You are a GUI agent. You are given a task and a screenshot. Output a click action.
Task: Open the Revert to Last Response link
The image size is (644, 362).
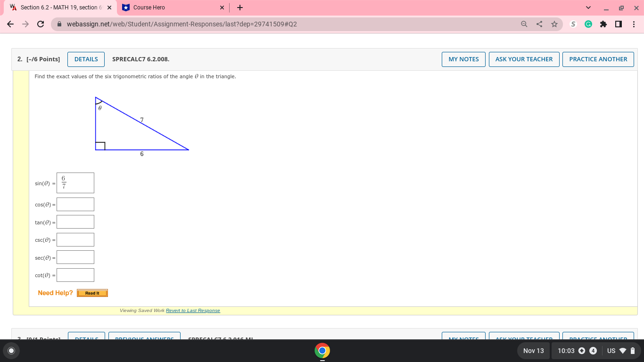tap(193, 310)
